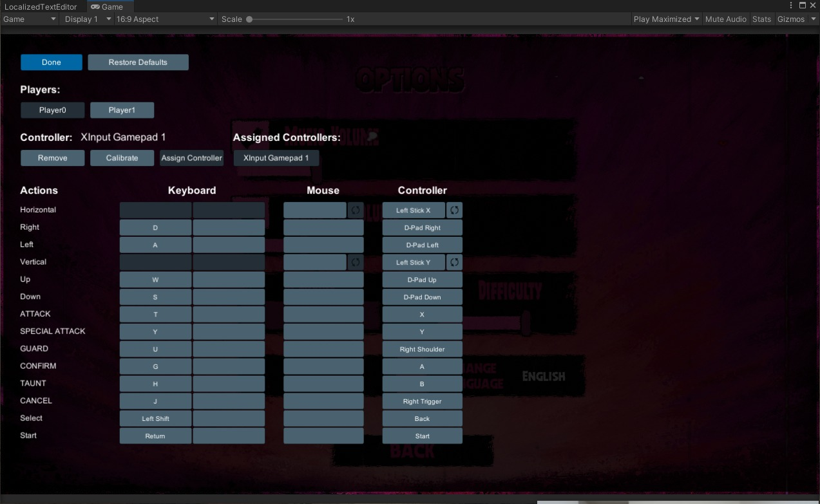Click the invert icon beside Left Stick X
This screenshot has height=504, width=820.
point(454,209)
